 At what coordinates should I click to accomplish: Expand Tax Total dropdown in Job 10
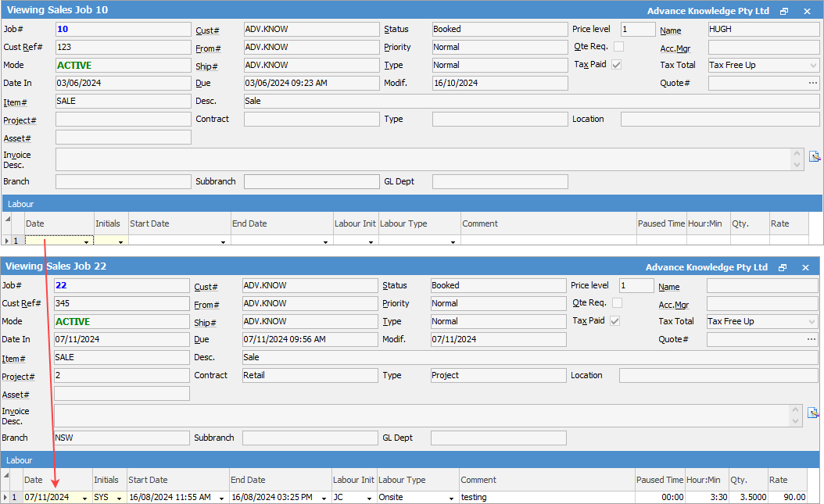click(x=812, y=66)
